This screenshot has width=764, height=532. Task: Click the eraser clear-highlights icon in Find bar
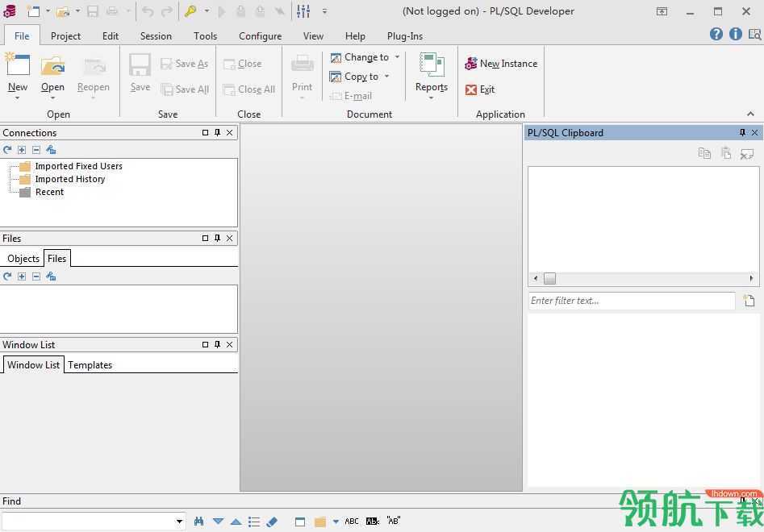[x=272, y=522]
